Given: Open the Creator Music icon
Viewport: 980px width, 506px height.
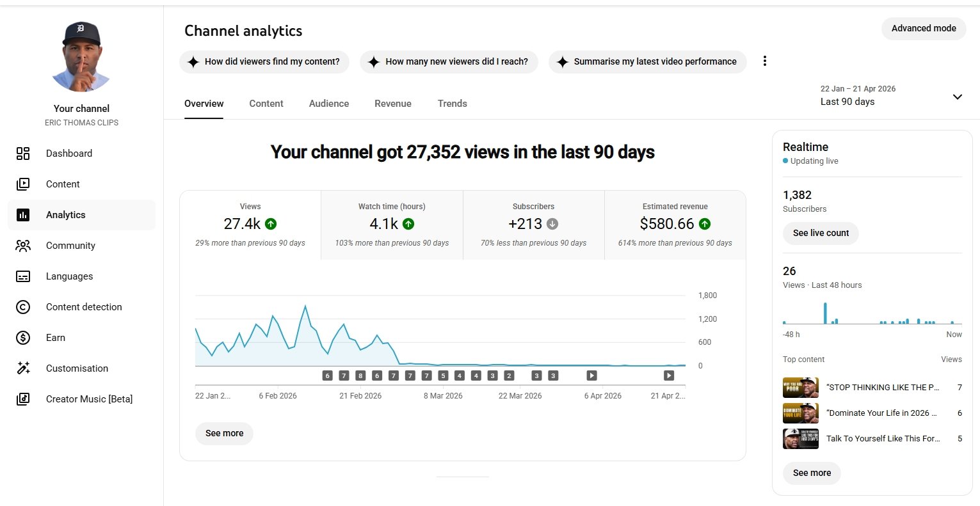Looking at the screenshot, I should coord(23,399).
